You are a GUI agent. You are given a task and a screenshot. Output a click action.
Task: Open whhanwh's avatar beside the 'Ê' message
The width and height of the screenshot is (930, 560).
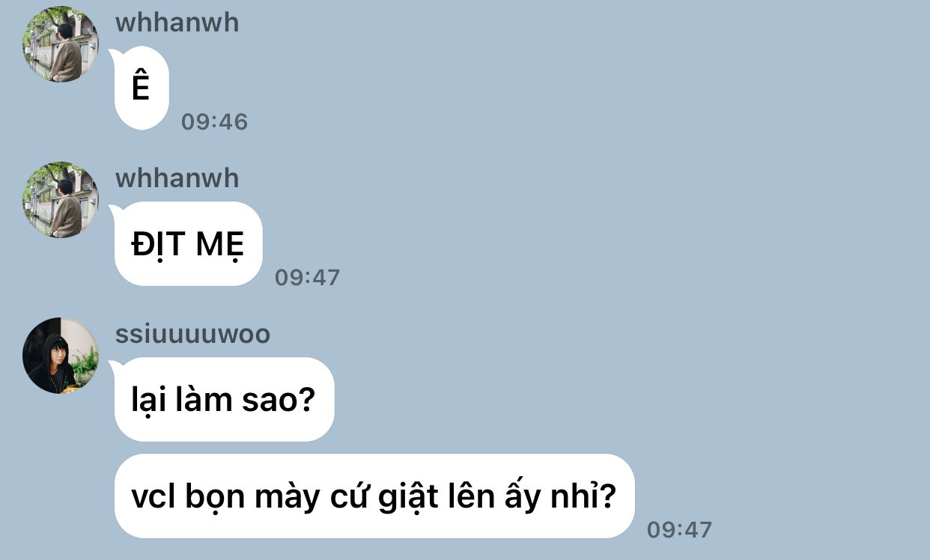coord(61,44)
